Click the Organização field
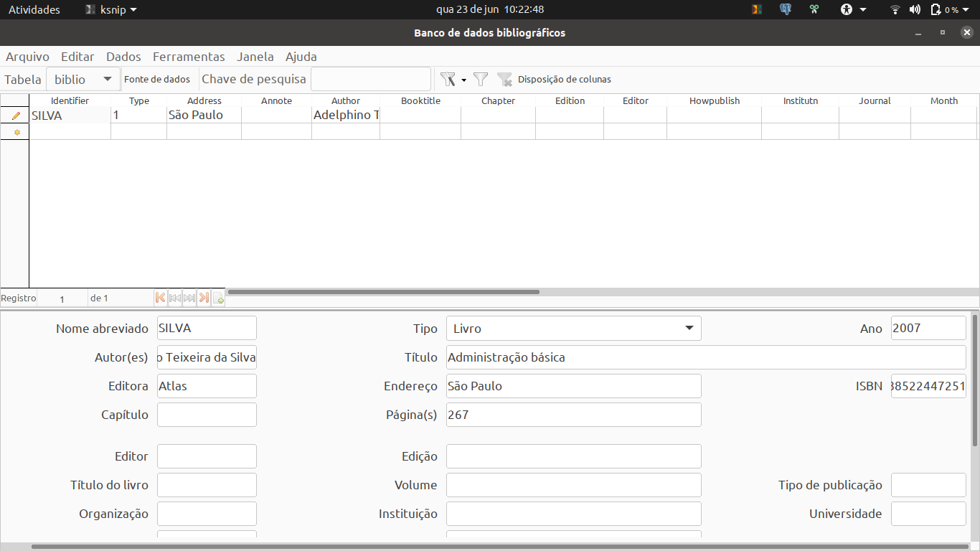The height and width of the screenshot is (551, 980). (207, 514)
